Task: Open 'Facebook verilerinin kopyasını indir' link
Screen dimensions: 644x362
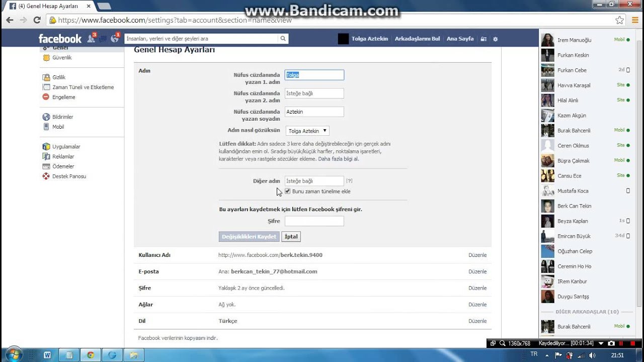Action: [178, 338]
